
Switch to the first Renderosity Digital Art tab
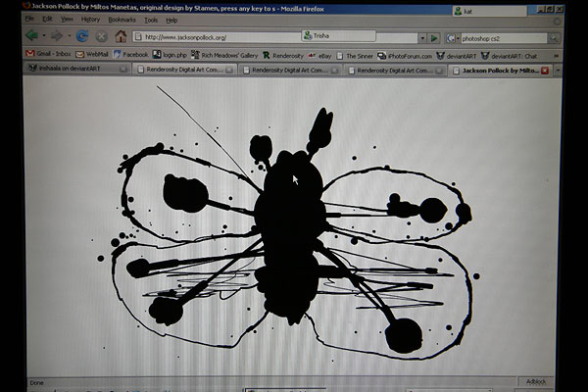184,70
